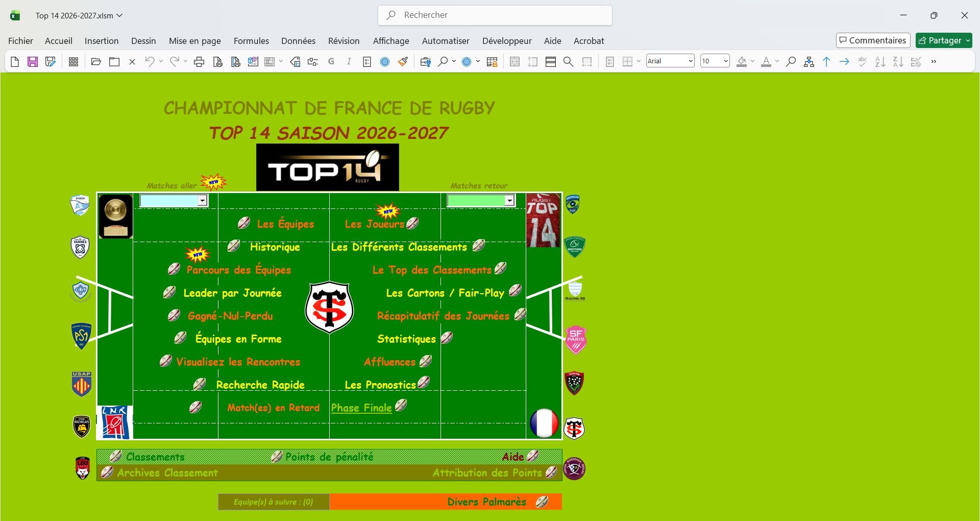
Task: Open the Partager dropdown button
Action: pos(944,40)
